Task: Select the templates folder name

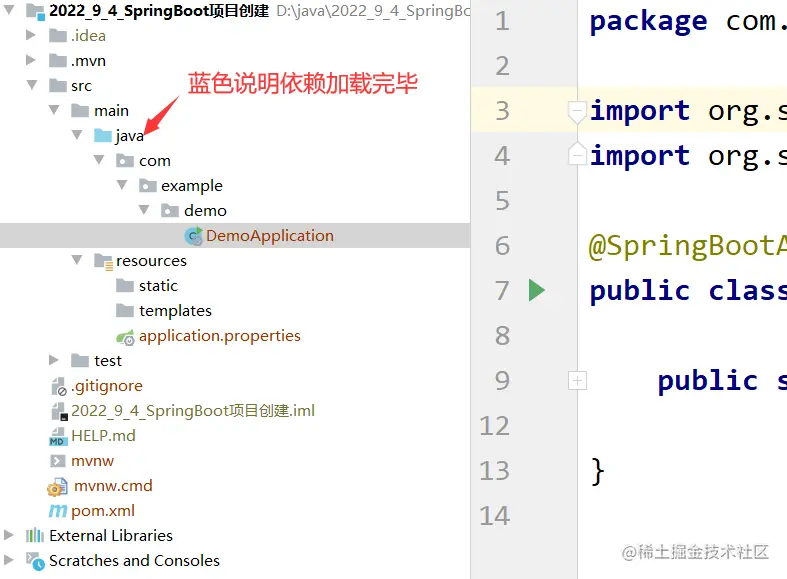Action: pos(175,311)
